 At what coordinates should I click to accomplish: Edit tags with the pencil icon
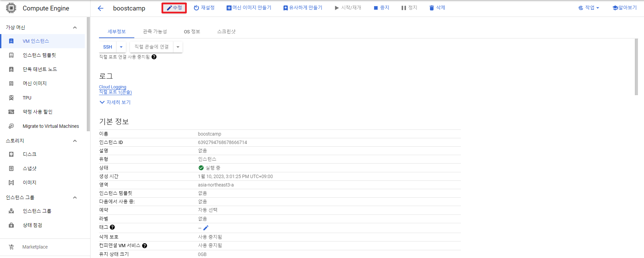click(206, 228)
